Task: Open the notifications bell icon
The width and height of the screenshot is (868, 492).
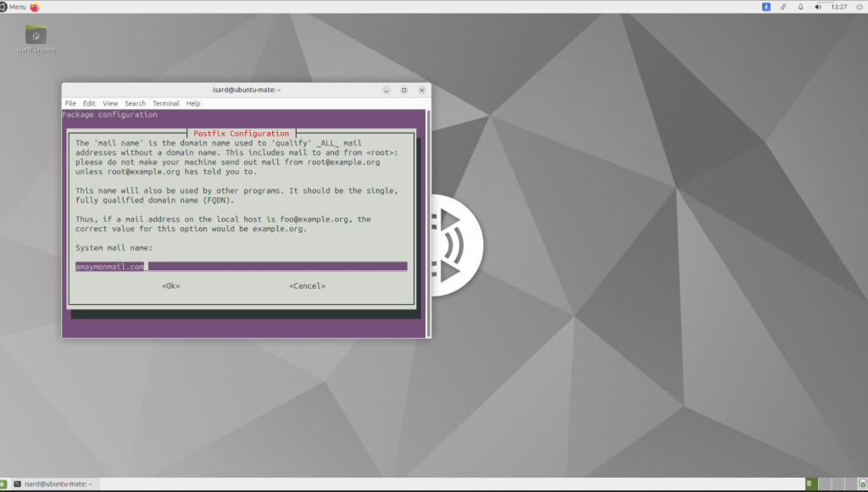Action: tap(800, 7)
